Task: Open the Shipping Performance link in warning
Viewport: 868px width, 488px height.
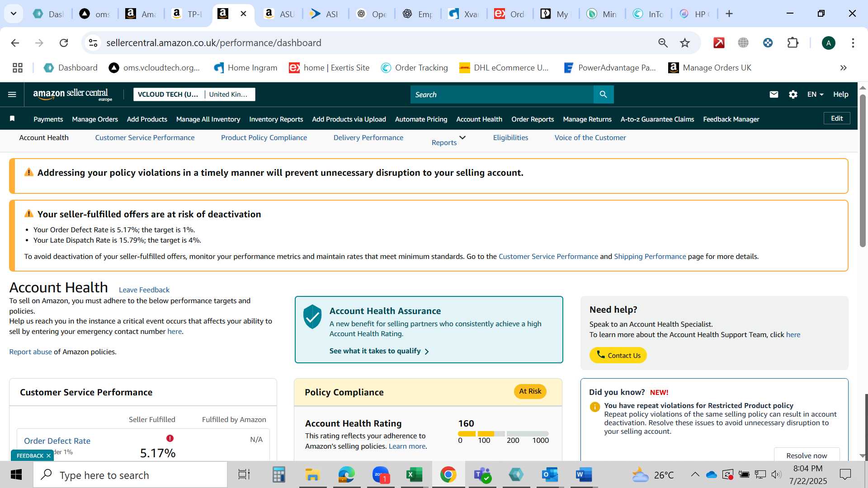Action: point(650,257)
